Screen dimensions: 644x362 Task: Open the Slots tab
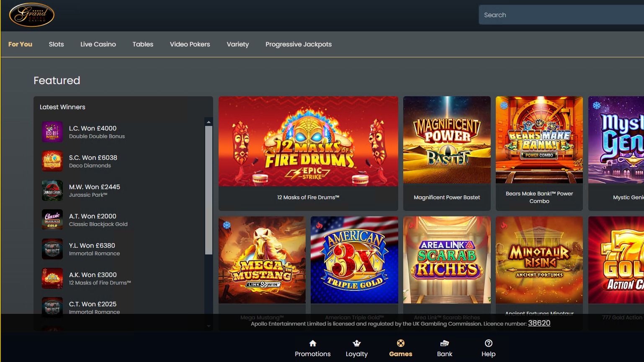pos(56,44)
